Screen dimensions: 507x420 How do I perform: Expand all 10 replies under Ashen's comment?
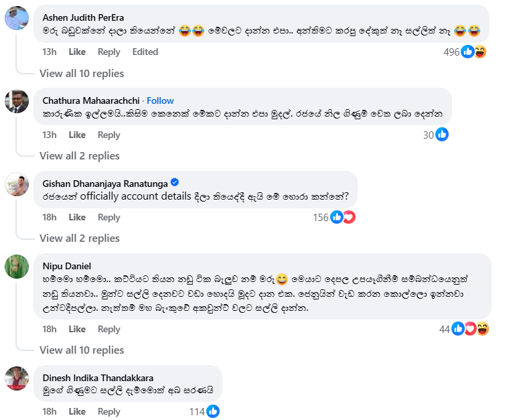pos(82,73)
